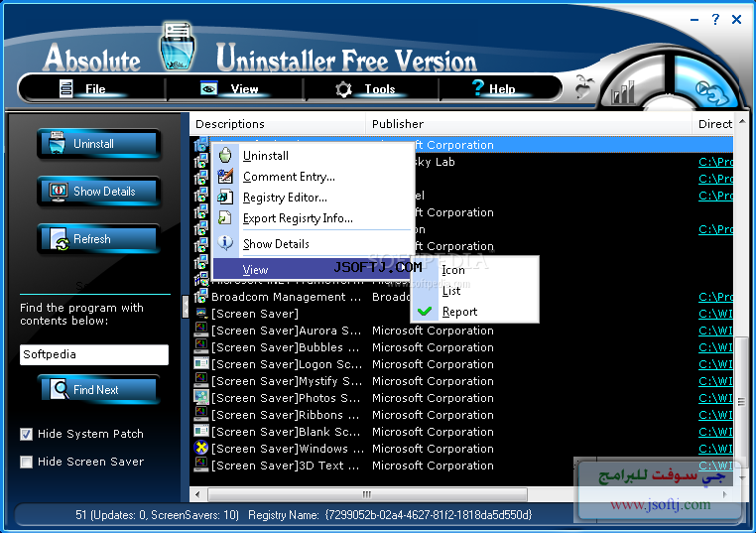Sort by the Descriptions column header
This screenshot has width=756, height=533.
[278, 124]
